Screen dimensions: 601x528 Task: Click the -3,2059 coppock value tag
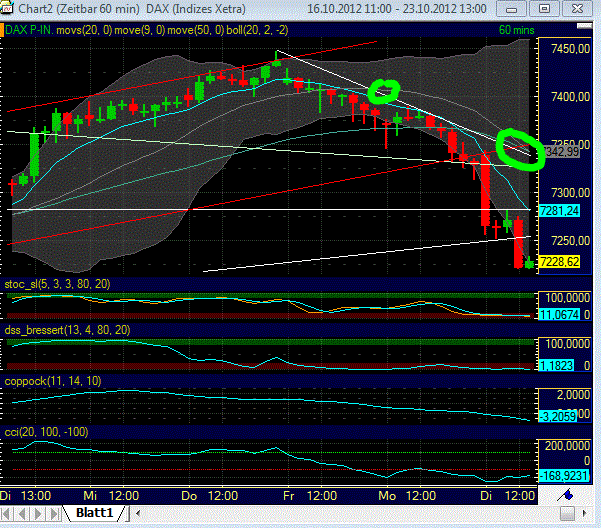coord(558,416)
